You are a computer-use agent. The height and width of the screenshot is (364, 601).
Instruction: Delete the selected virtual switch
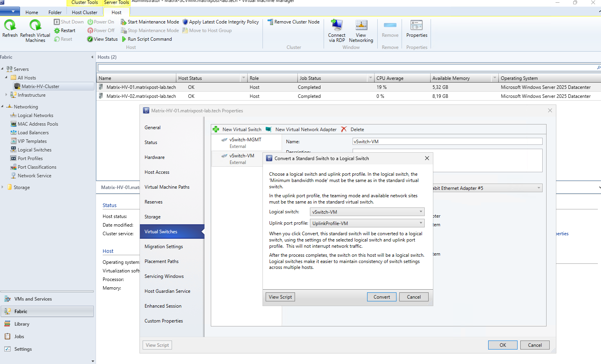coord(353,130)
